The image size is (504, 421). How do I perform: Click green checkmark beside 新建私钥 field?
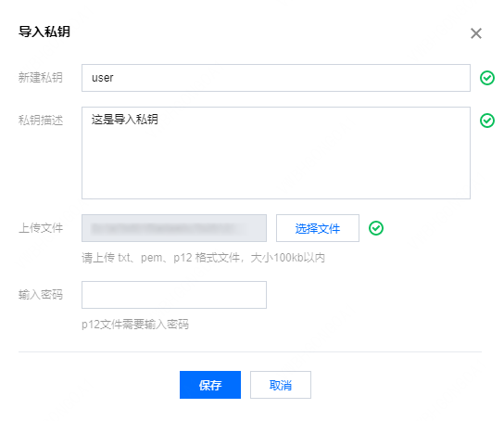[487, 78]
